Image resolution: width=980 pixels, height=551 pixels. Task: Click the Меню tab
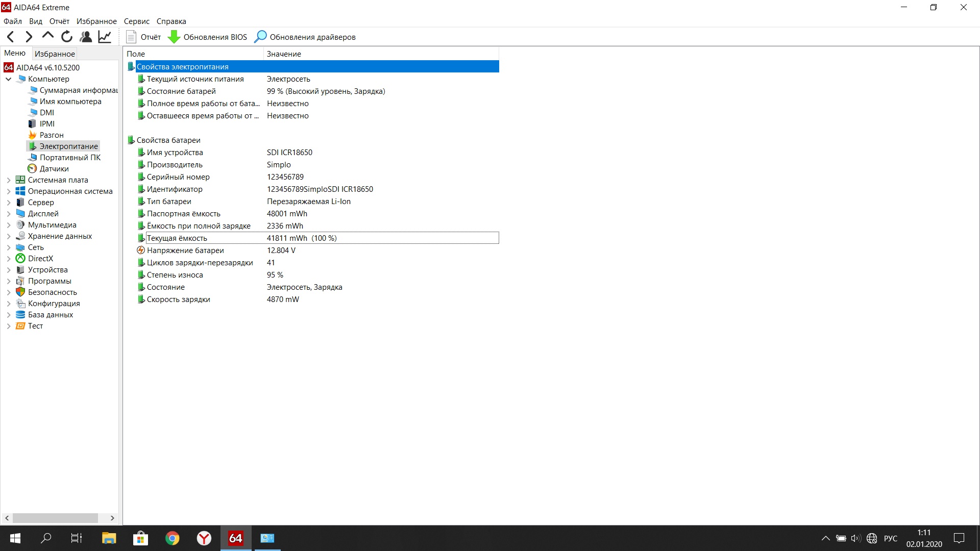pyautogui.click(x=15, y=53)
